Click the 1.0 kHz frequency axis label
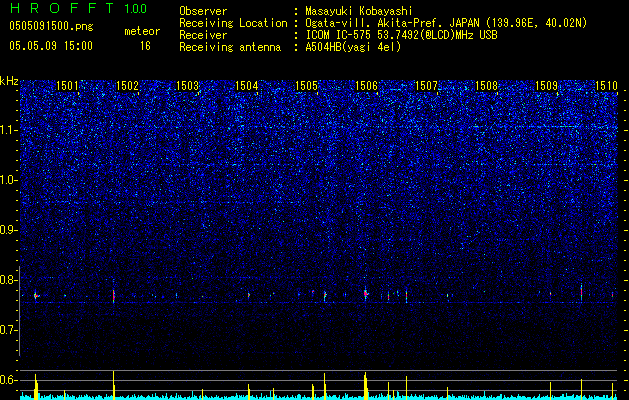The image size is (629, 400). point(9,180)
